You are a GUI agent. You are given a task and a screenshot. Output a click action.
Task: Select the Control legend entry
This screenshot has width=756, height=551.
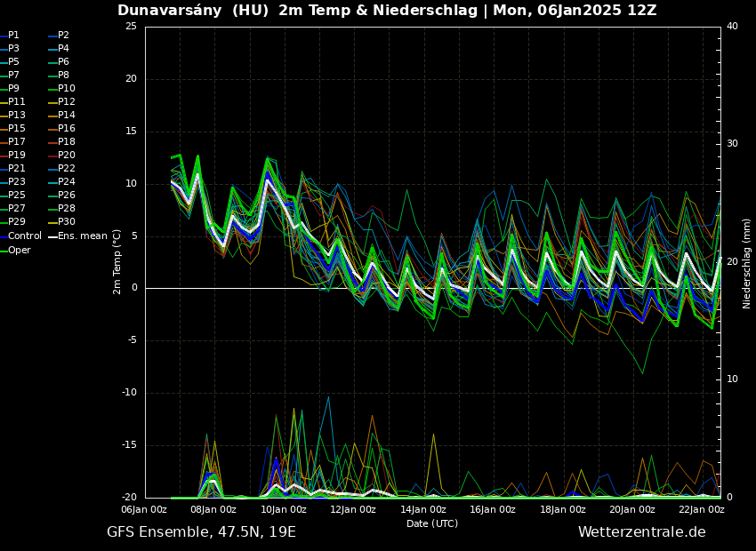tap(25, 236)
